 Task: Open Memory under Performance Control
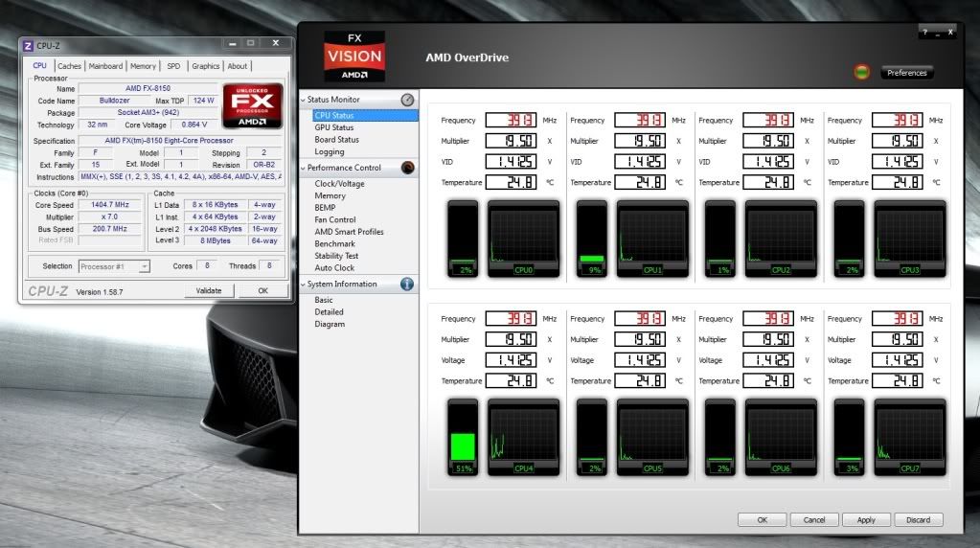pyautogui.click(x=330, y=195)
